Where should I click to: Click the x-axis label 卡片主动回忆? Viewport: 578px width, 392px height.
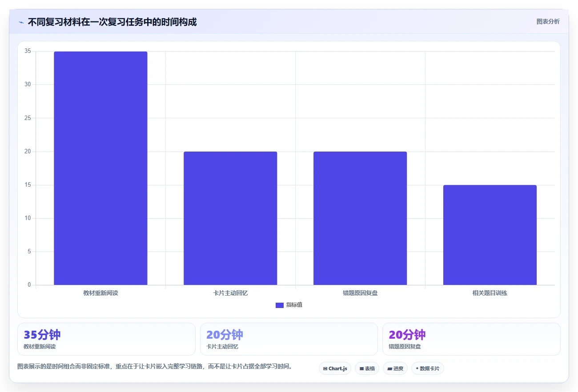coord(230,293)
